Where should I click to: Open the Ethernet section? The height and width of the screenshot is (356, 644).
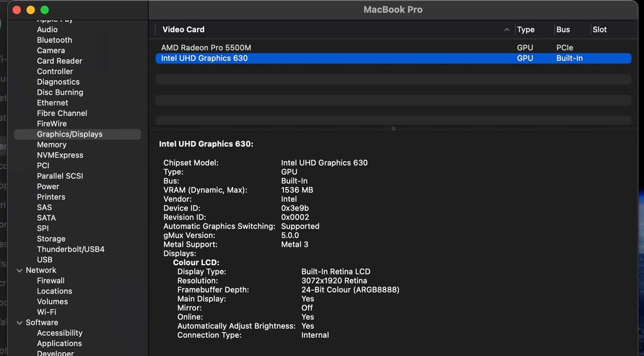click(52, 102)
